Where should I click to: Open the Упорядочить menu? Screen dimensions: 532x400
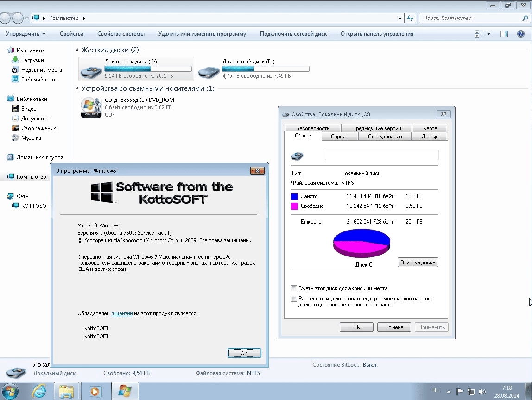click(x=26, y=34)
